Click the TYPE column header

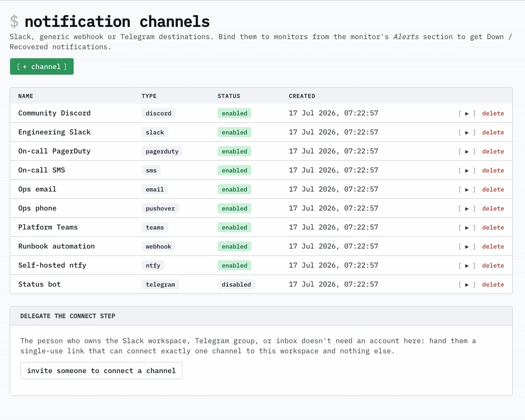(149, 96)
